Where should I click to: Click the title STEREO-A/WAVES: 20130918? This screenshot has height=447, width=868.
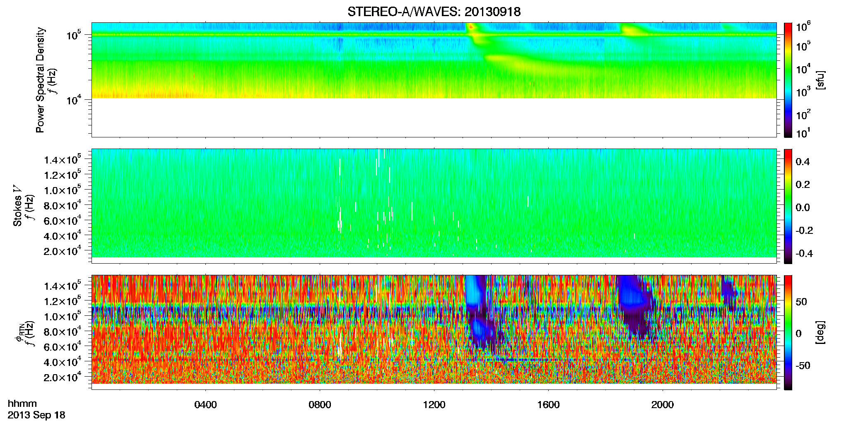point(434,12)
